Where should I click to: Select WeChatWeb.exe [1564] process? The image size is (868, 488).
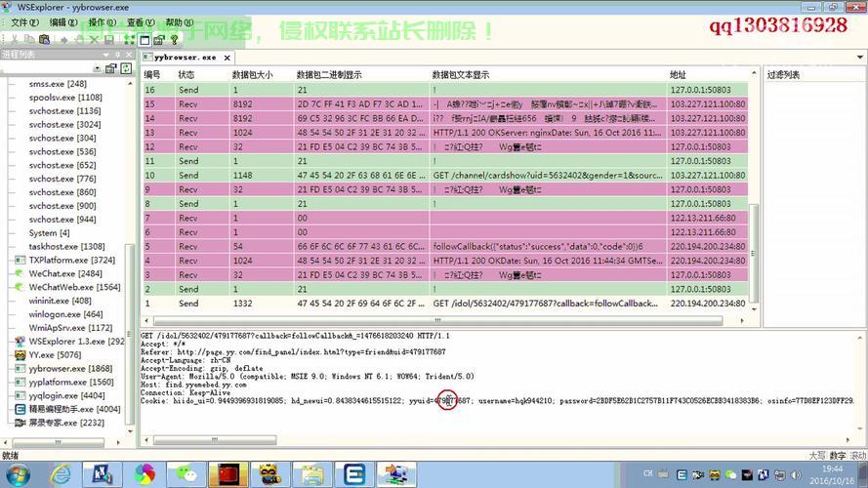[x=74, y=287]
